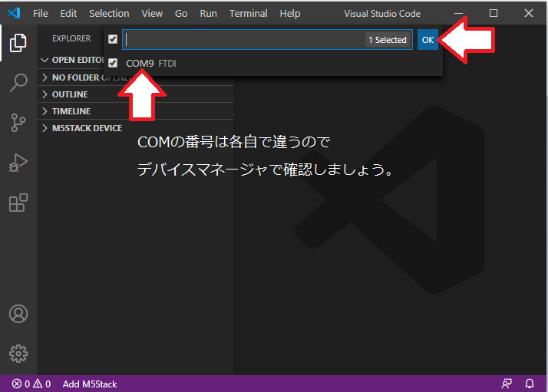Click the warnings count in status bar

[x=42, y=384]
